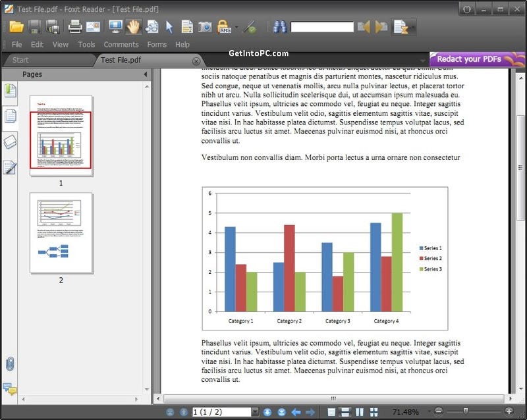Screen dimensions: 527x420
Task: Open the Layers panel icon
Action: coord(11,142)
